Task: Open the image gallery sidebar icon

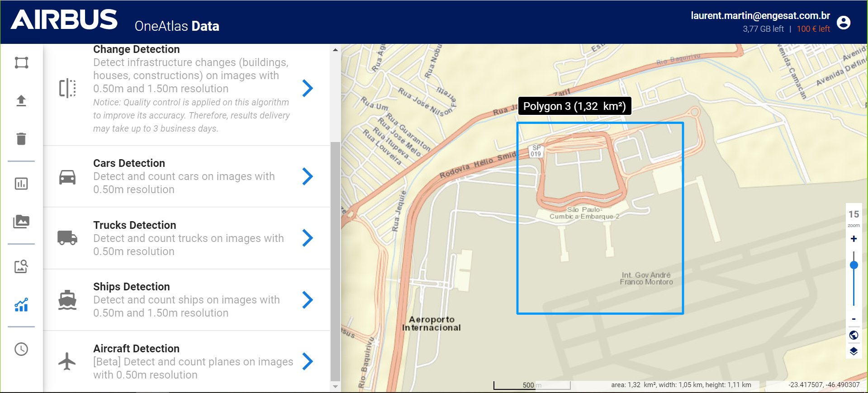Action: (x=21, y=222)
